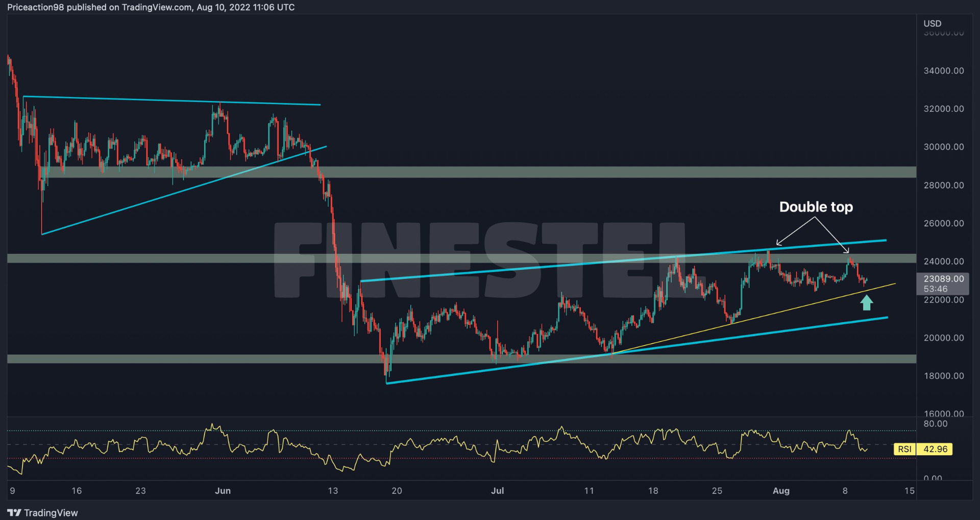Screen dimensions: 980x520
Task: Click the countdown timer 53:46
Action: click(x=935, y=289)
